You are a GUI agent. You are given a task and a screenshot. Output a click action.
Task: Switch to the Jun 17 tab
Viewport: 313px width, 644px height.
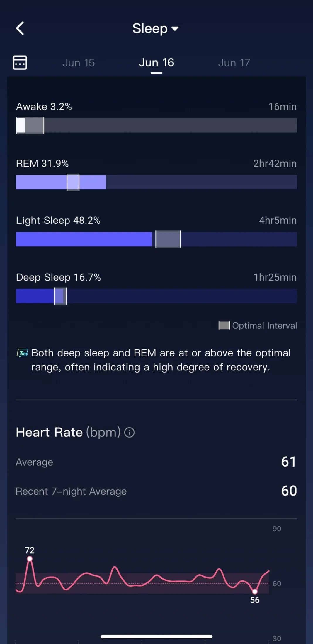(x=234, y=63)
